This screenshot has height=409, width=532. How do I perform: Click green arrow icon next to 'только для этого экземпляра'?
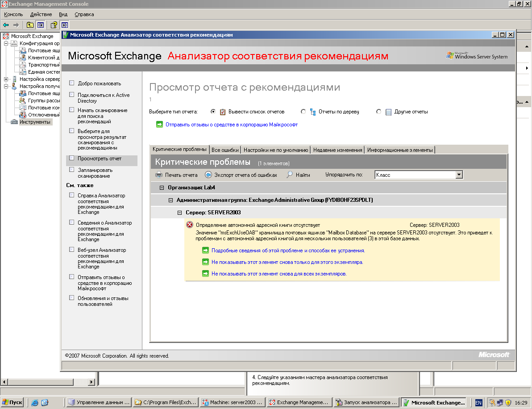tap(205, 262)
